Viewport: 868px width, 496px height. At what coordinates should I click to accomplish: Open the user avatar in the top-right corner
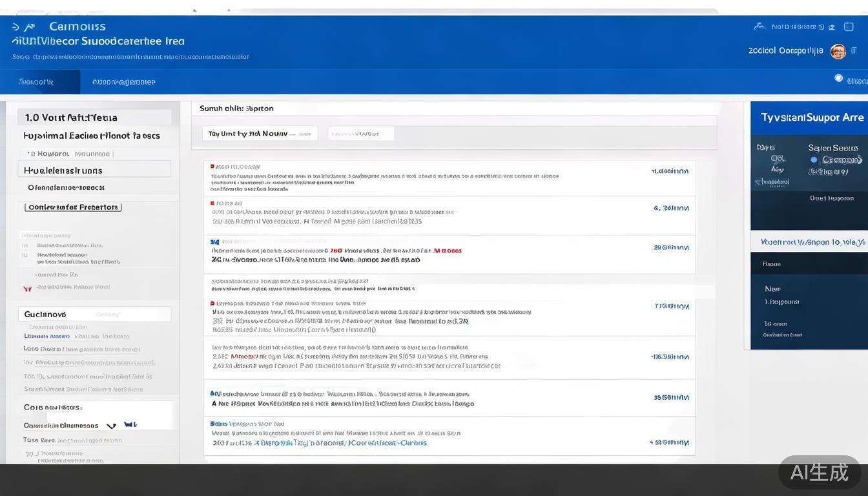tap(838, 51)
